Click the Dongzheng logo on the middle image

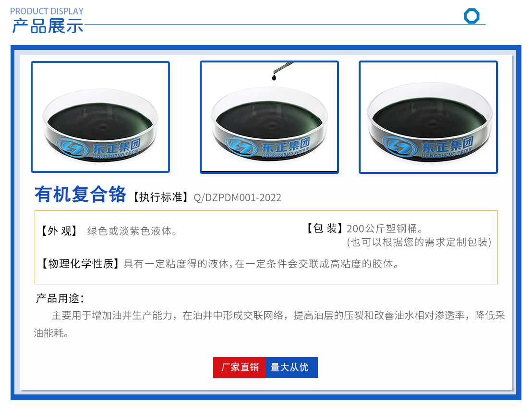(267, 147)
